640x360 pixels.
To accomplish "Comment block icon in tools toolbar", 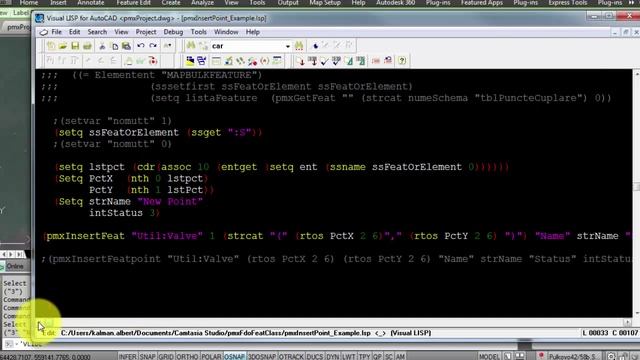I will (376, 61).
